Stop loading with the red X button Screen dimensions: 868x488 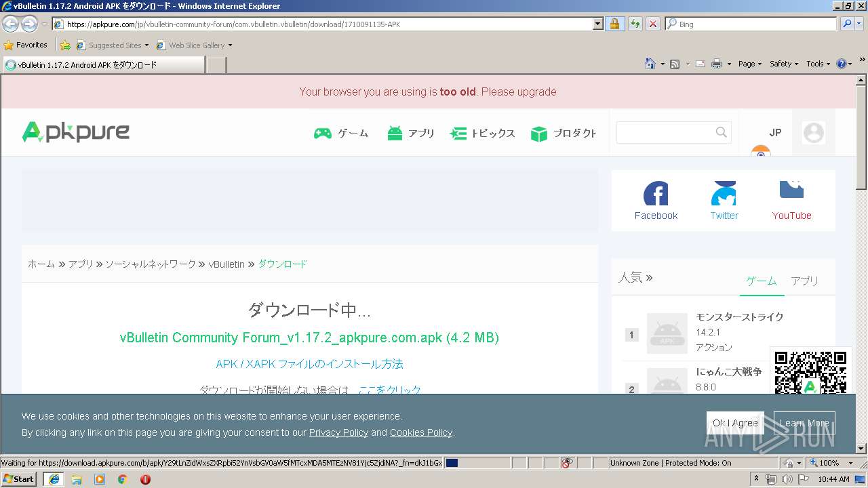pos(653,24)
